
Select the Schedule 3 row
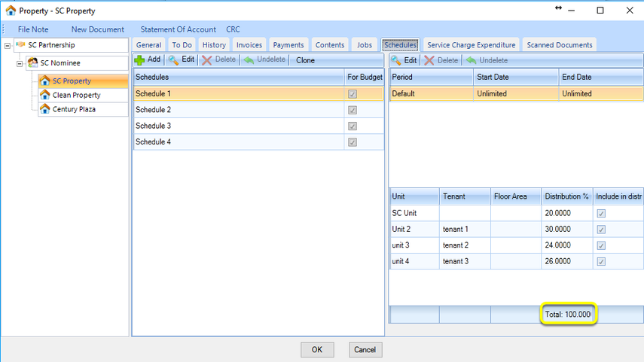click(258, 126)
